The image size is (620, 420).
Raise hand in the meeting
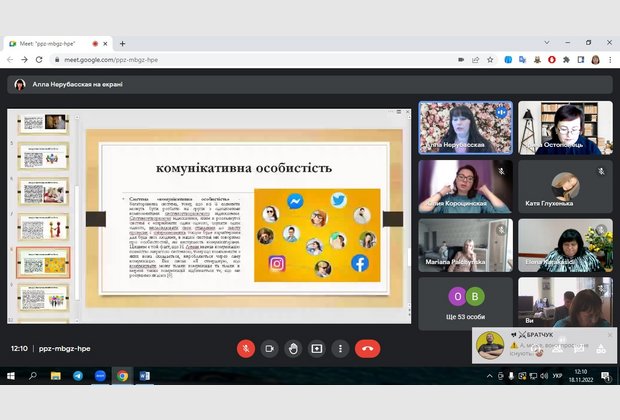tap(293, 349)
